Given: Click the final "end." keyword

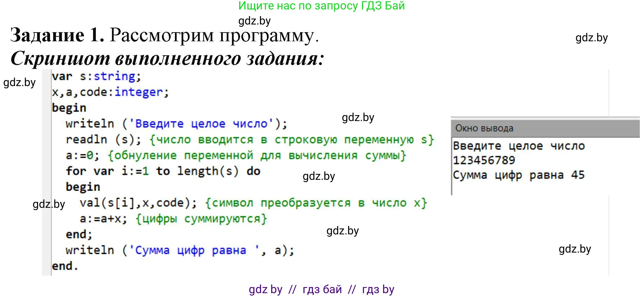Looking at the screenshot, I should point(65,266).
